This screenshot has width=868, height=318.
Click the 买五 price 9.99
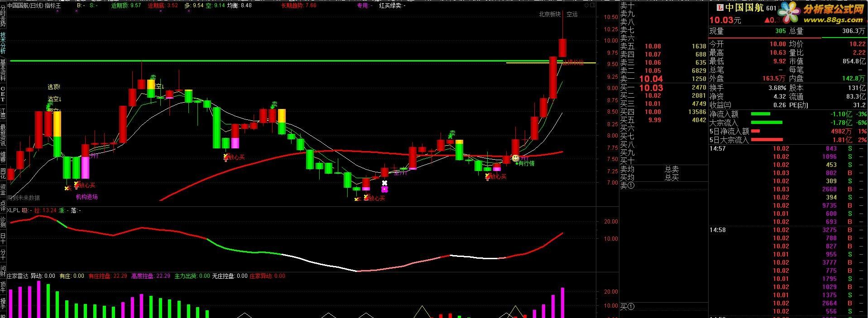point(655,120)
